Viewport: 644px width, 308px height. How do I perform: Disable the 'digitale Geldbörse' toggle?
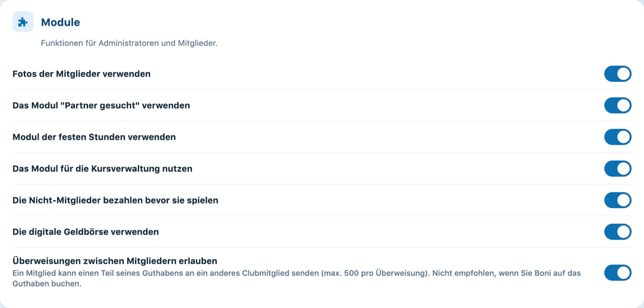617,232
